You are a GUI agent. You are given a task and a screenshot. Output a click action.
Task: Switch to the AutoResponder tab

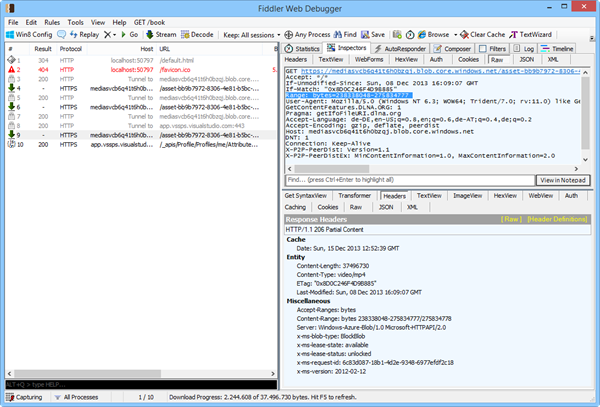(403, 48)
